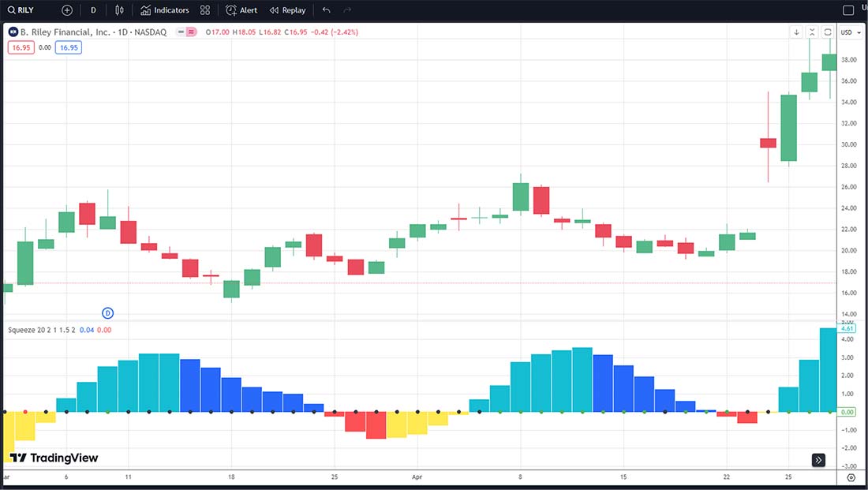Open chart settings gear icon
The width and height of the screenshot is (868, 490).
coord(851,477)
